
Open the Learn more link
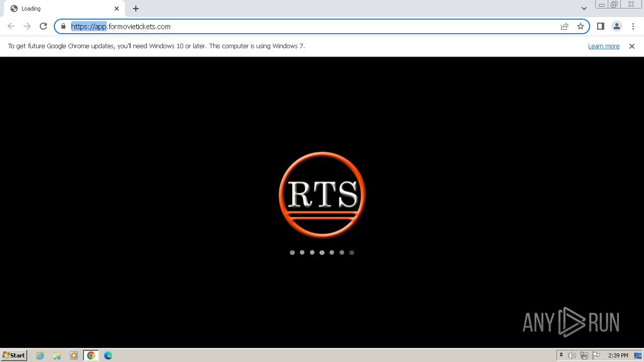click(x=604, y=46)
